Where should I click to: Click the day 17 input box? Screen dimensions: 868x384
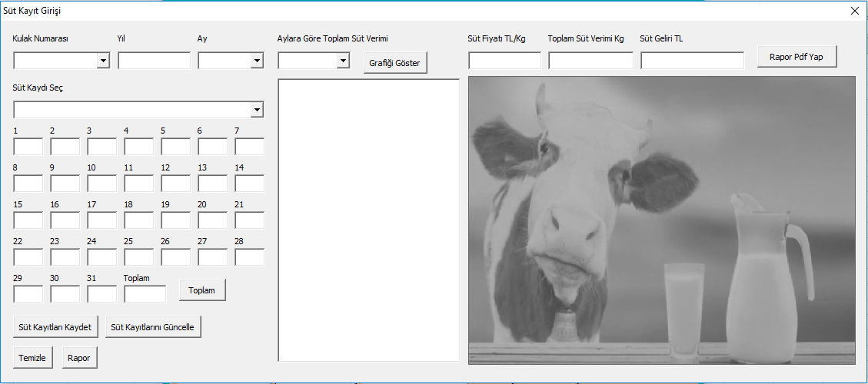click(101, 220)
